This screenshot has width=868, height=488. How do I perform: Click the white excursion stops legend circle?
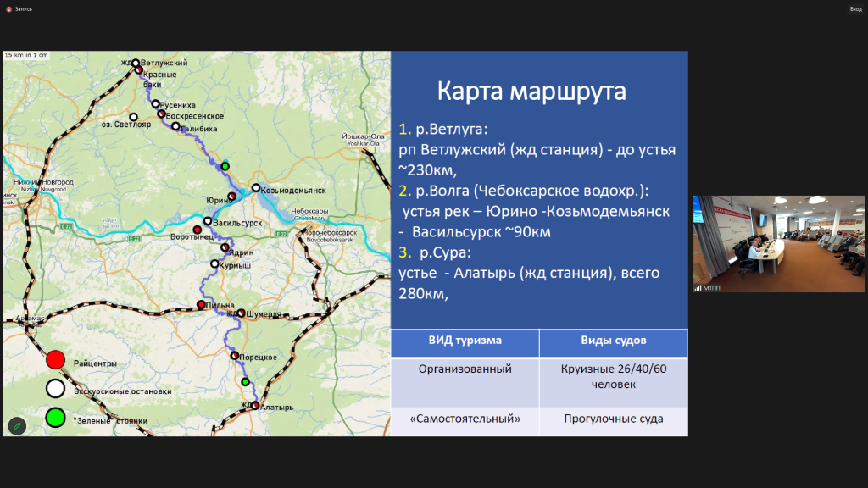pyautogui.click(x=55, y=388)
